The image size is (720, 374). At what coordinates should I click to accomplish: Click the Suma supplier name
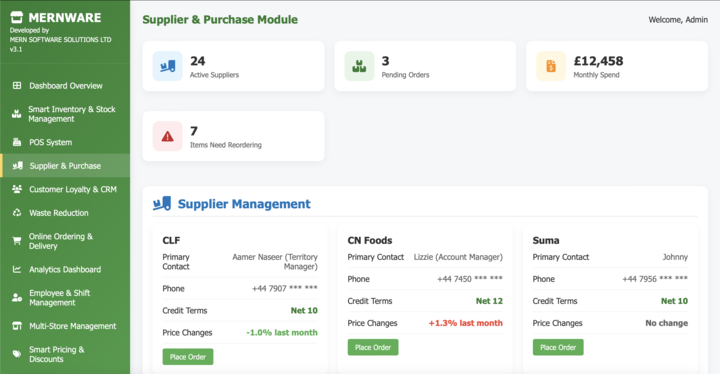(x=546, y=240)
